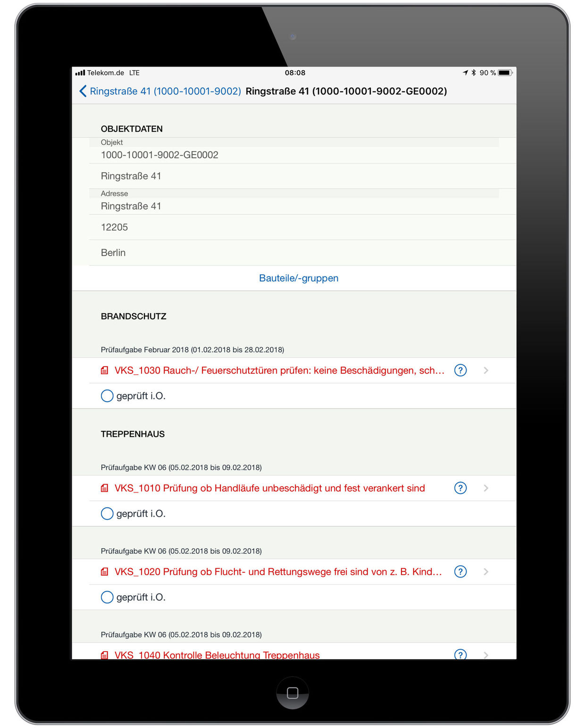Image resolution: width=585 pixels, height=728 pixels.
Task: Tap red document icon beside VKS_1010
Action: [x=105, y=488]
